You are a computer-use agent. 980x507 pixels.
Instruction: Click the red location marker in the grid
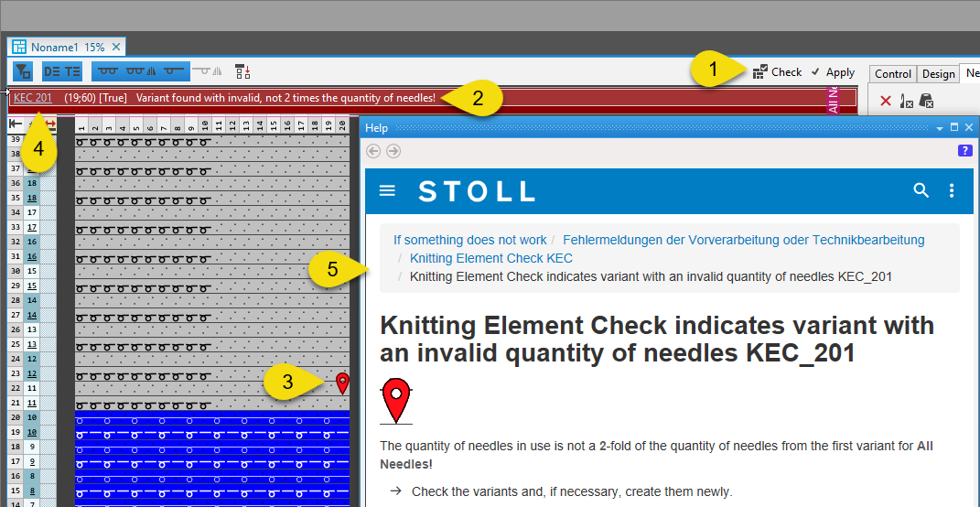(342, 383)
